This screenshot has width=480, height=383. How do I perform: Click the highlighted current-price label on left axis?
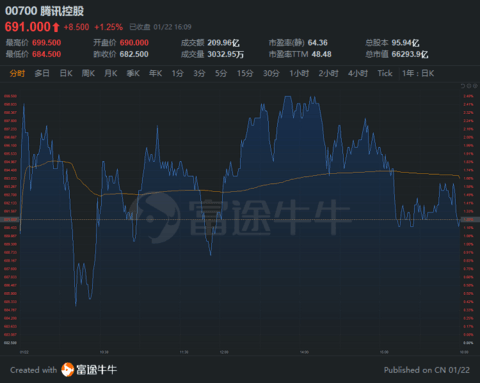tap(10, 220)
